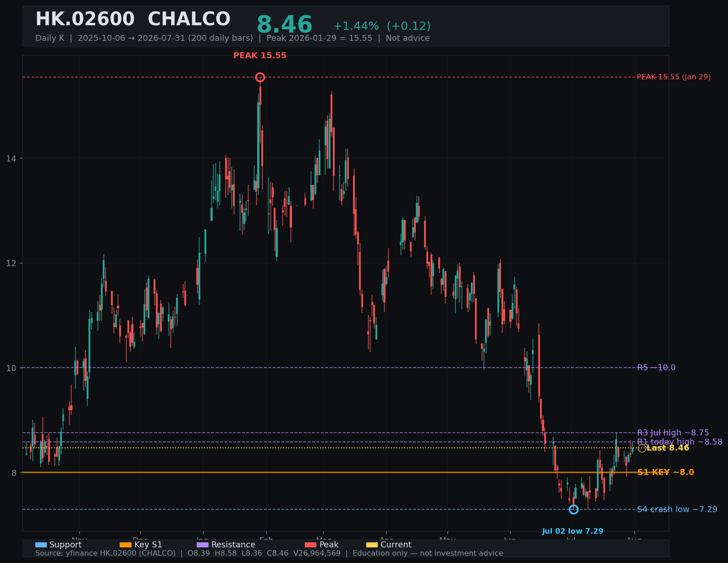Click the '+1.44% (+0.12)' change value

(382, 26)
